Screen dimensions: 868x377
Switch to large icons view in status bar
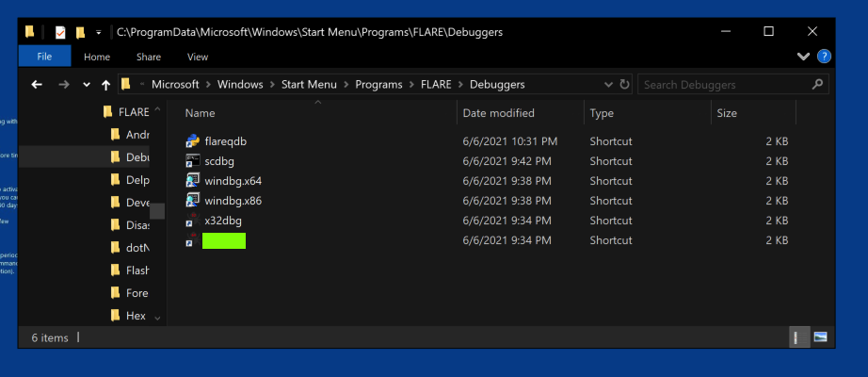(820, 336)
